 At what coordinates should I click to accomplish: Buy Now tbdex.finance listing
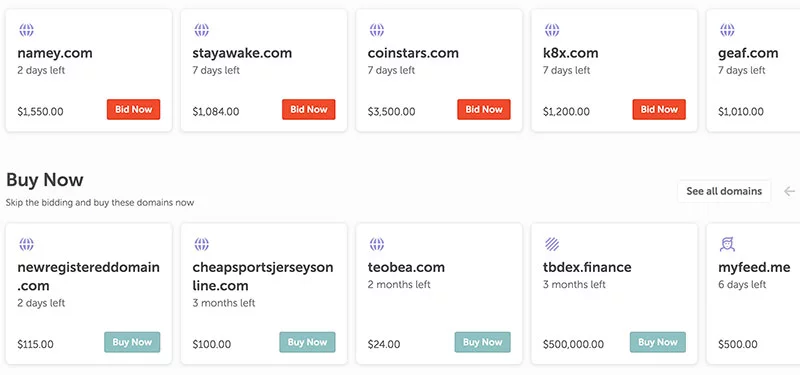[x=658, y=342]
